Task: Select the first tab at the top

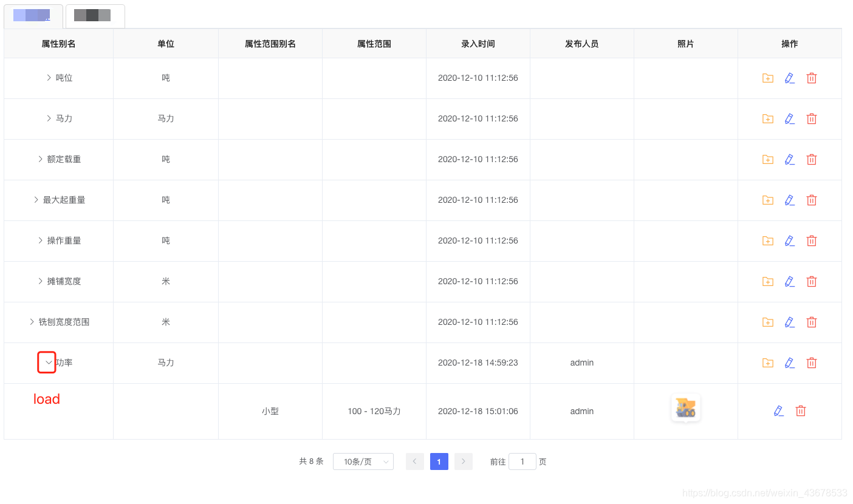Action: coord(33,16)
